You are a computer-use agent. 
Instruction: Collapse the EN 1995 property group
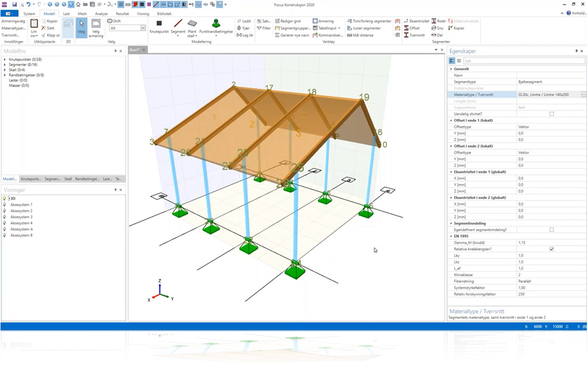point(451,236)
